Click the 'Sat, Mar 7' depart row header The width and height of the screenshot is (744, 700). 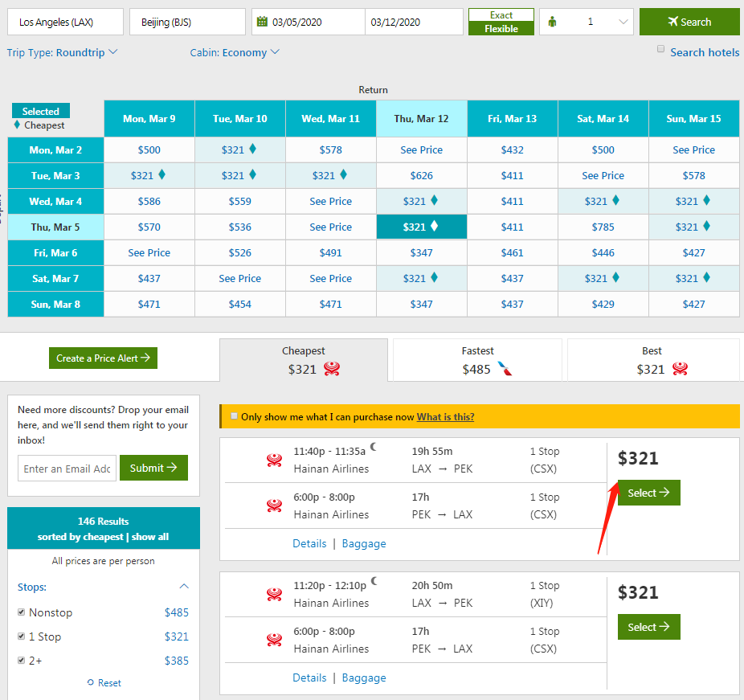tap(55, 279)
